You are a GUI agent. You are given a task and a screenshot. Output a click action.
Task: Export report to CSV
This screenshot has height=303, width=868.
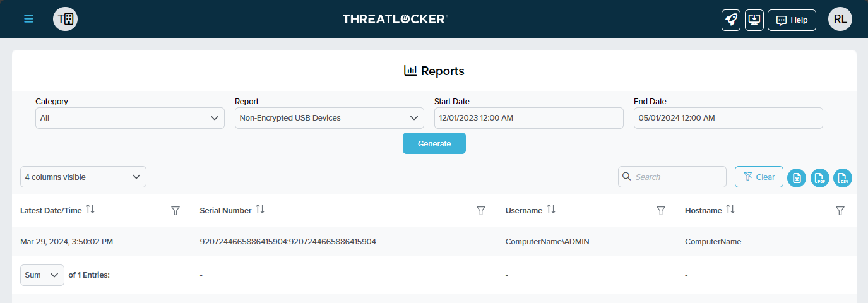[843, 178]
